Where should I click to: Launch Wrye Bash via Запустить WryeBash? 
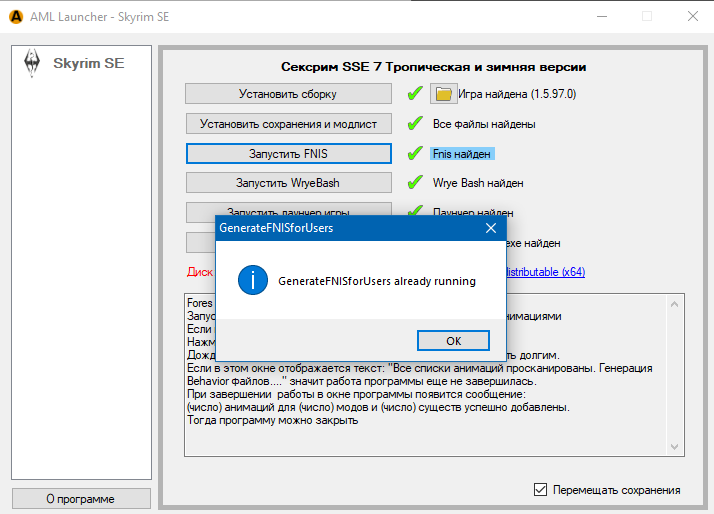tap(288, 183)
